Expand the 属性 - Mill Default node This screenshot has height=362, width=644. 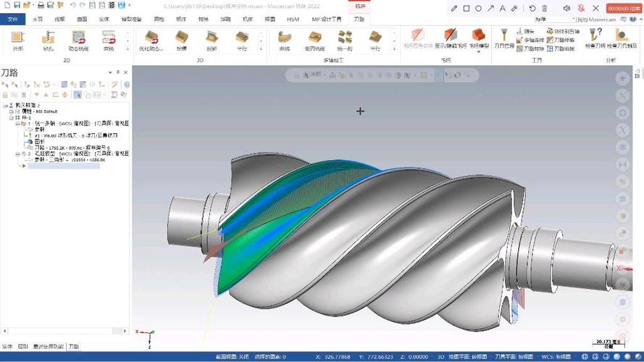[11, 111]
